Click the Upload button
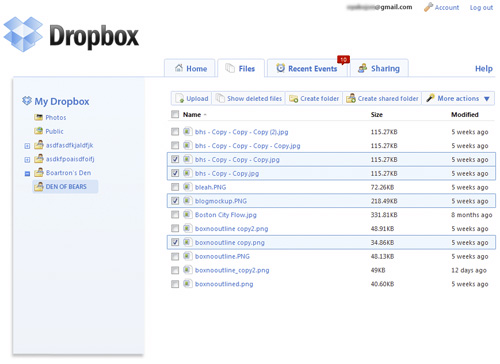Viewport: 500px width, 364px height. click(x=191, y=98)
